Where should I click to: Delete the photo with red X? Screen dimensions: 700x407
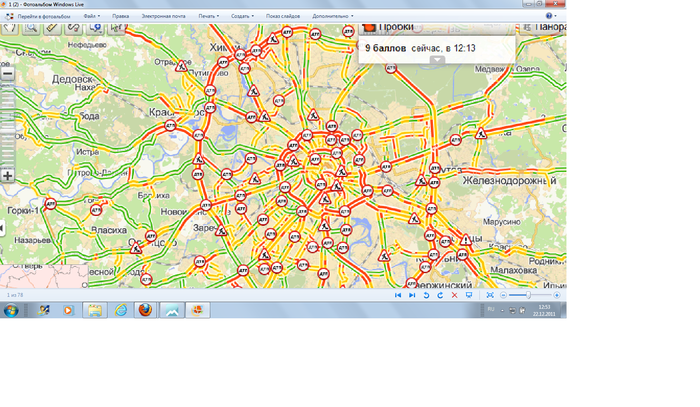[454, 295]
